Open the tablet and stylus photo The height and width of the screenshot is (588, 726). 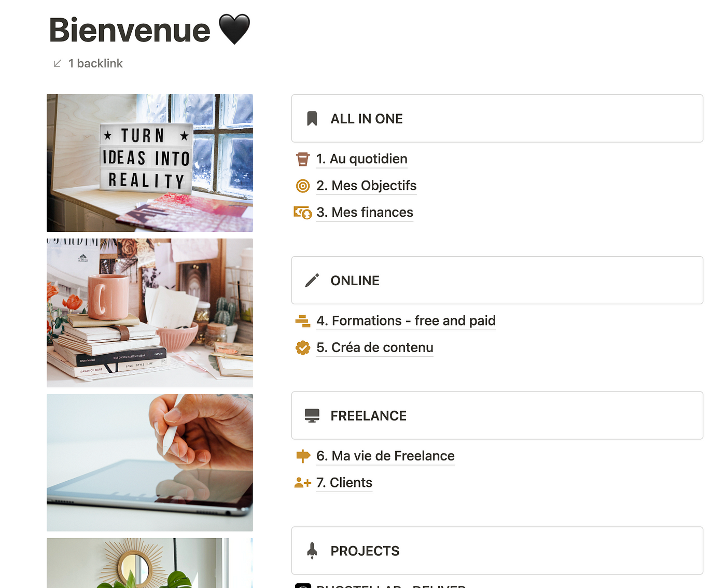tap(150, 463)
